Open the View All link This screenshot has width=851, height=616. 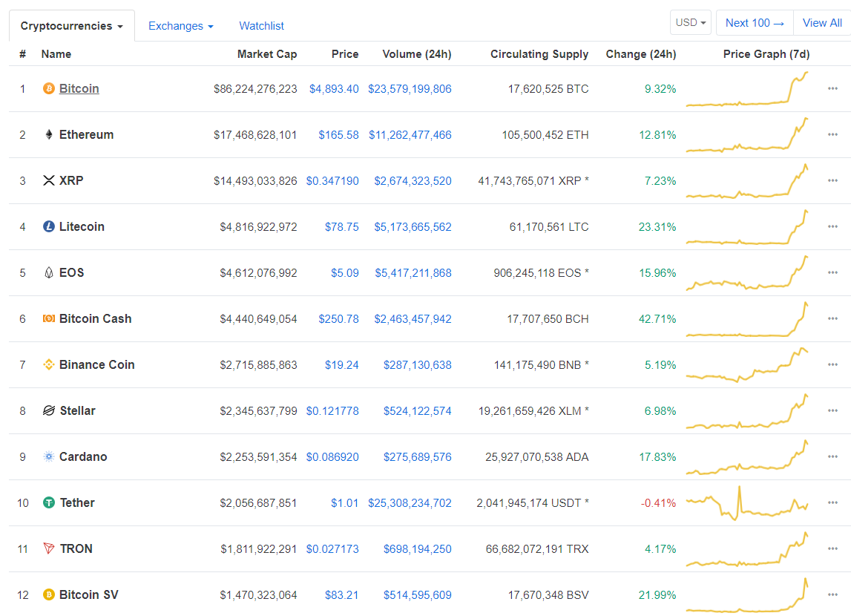tap(821, 22)
